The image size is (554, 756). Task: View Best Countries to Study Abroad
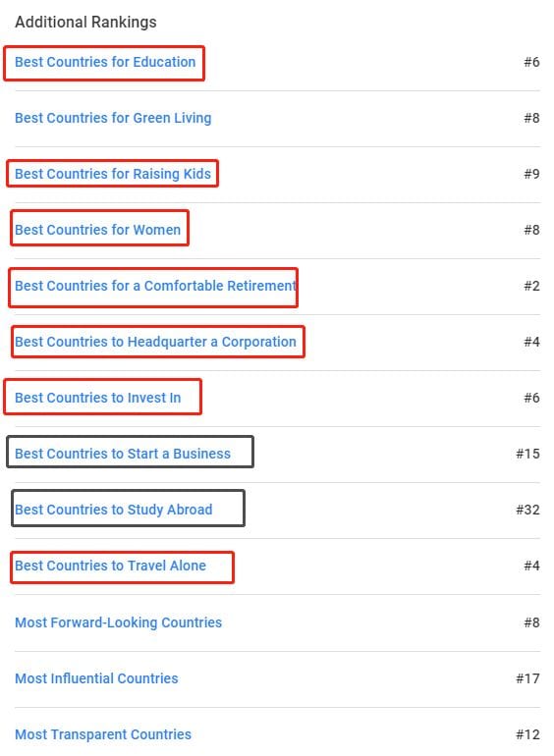pos(113,510)
